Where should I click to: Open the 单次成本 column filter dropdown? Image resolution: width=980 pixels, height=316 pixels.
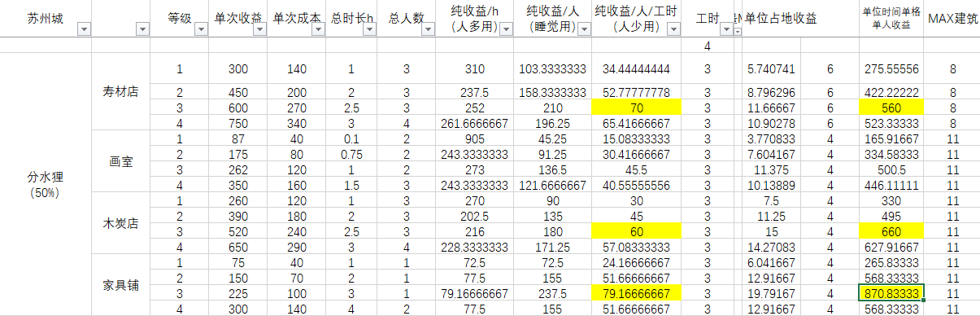[x=317, y=30]
